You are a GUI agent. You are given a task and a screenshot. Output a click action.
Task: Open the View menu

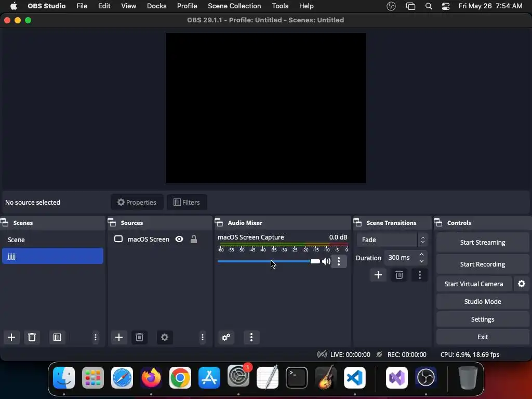[x=129, y=6]
